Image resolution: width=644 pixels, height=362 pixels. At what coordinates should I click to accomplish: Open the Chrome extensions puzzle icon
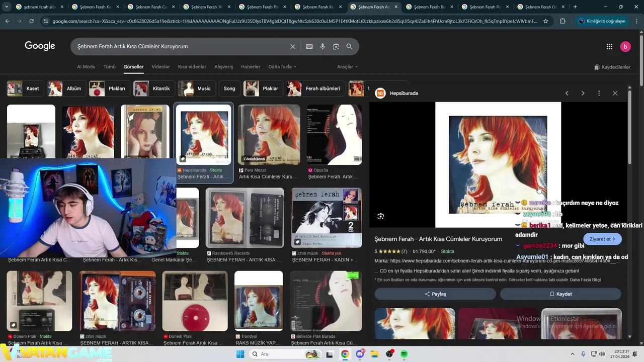coord(562,21)
